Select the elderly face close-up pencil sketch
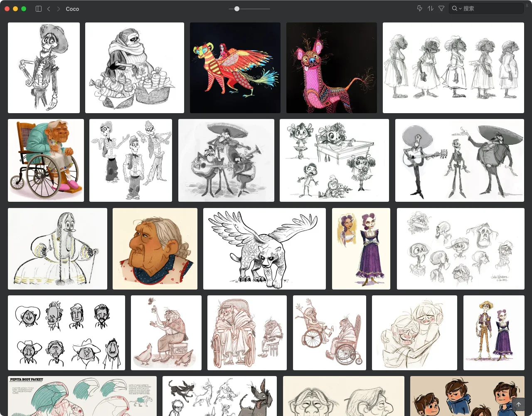Image resolution: width=532 pixels, height=416 pixels. click(344, 396)
